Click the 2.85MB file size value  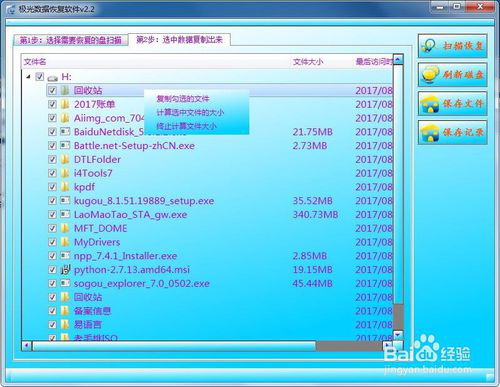click(310, 256)
